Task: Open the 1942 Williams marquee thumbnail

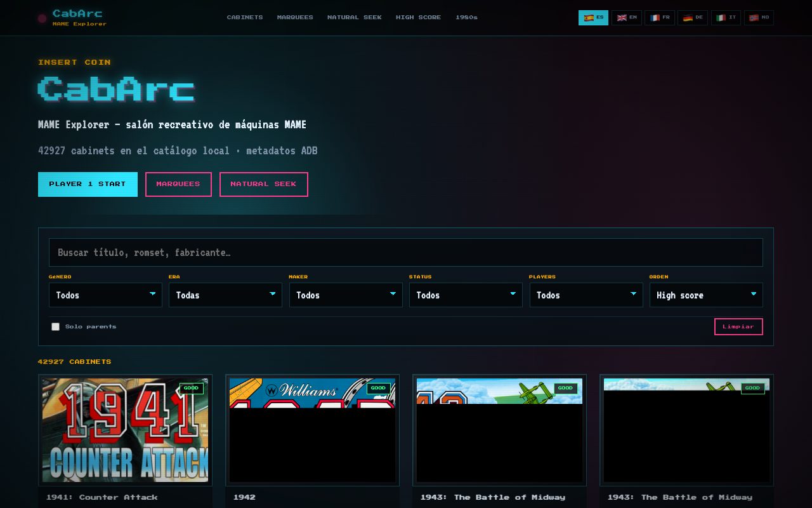Action: tap(312, 430)
